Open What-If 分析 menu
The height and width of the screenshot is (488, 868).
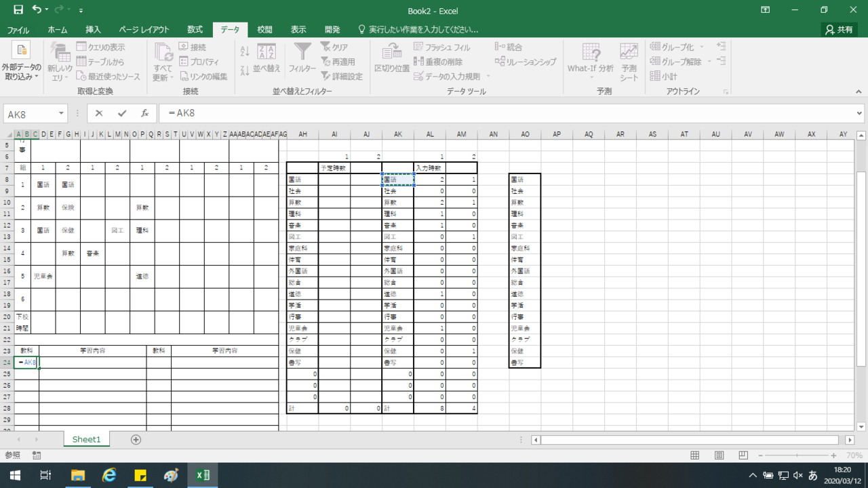coord(591,62)
